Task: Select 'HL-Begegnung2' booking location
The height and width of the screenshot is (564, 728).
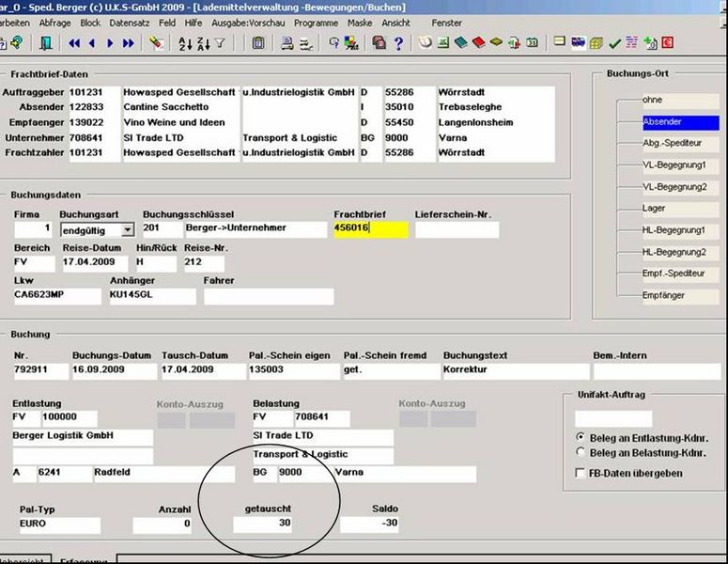Action: click(x=681, y=252)
